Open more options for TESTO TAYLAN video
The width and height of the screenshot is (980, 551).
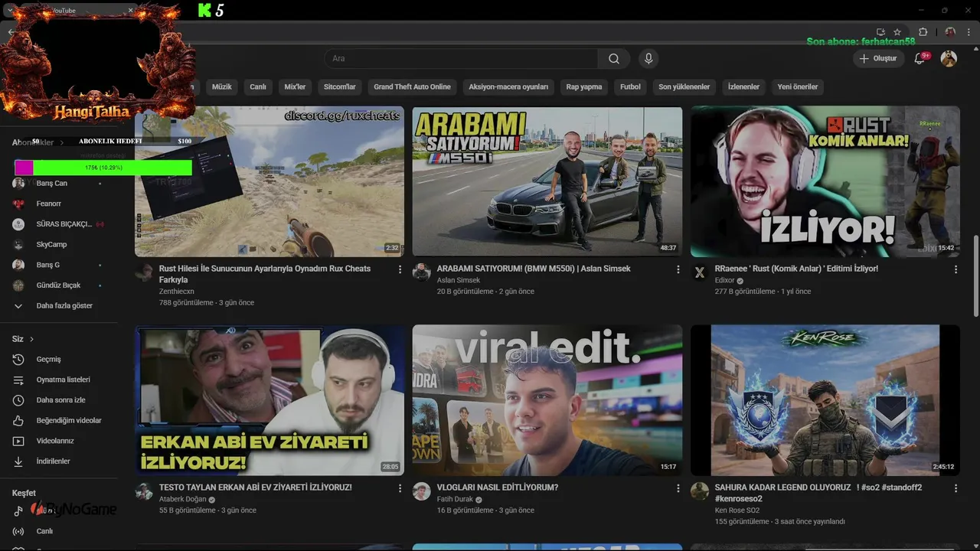click(x=400, y=488)
